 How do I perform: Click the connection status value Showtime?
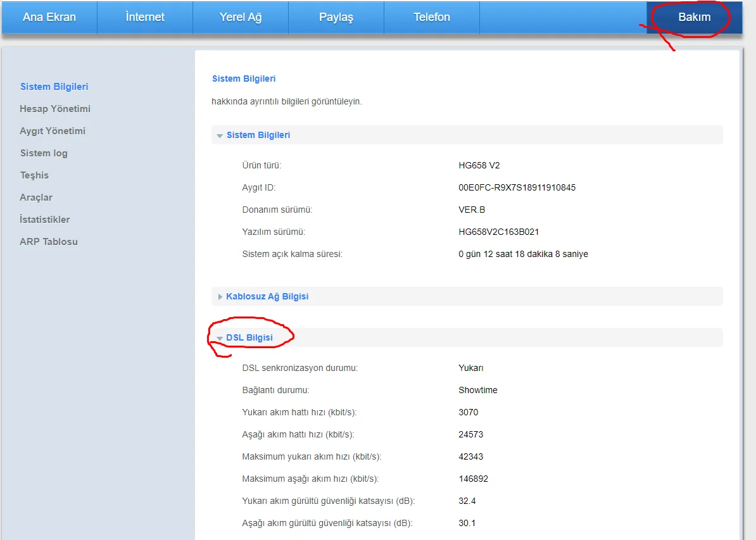[x=478, y=390]
